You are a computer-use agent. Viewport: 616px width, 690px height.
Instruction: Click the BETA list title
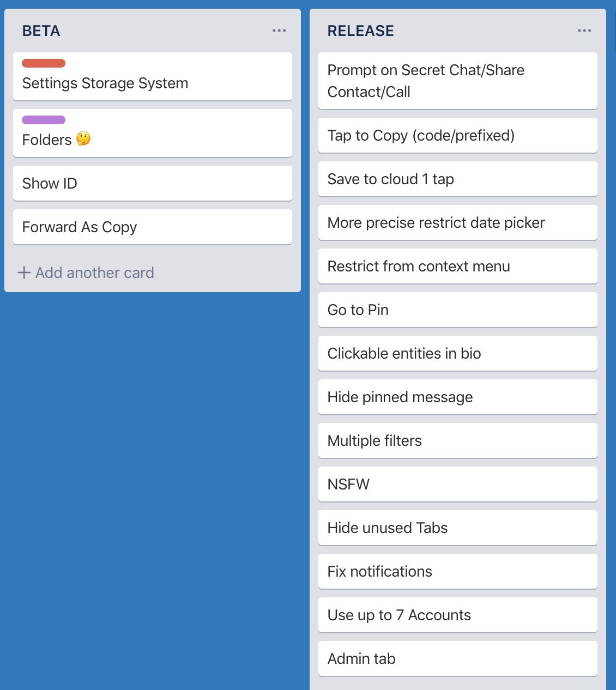(41, 31)
